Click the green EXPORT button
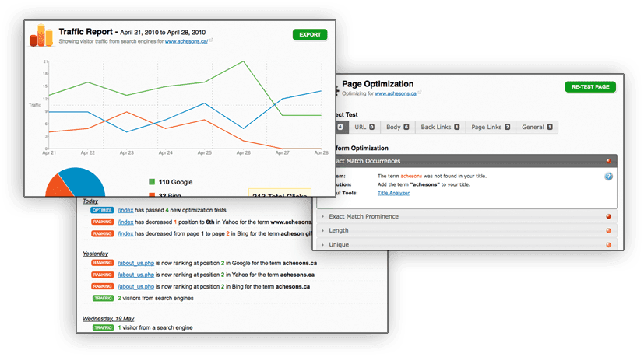 tap(310, 34)
